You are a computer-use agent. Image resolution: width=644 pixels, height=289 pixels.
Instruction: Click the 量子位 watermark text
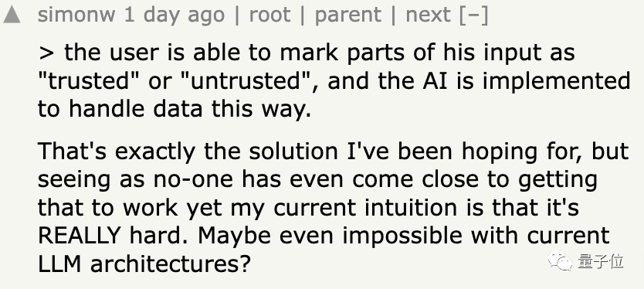tap(601, 261)
